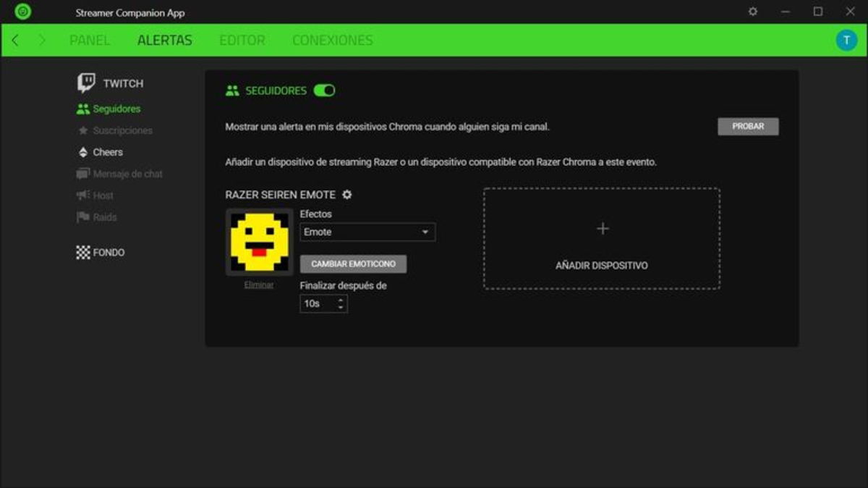
Task: Click CAMBIAR EMOTICONO to change the emote
Action: [354, 264]
